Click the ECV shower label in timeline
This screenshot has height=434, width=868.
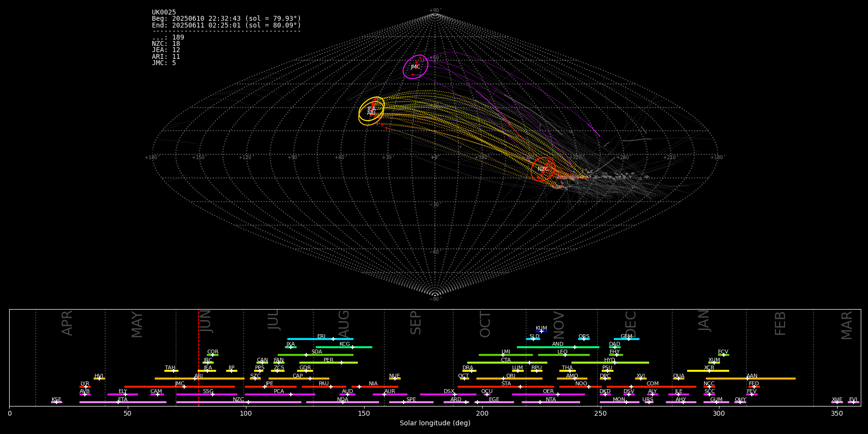tap(723, 352)
